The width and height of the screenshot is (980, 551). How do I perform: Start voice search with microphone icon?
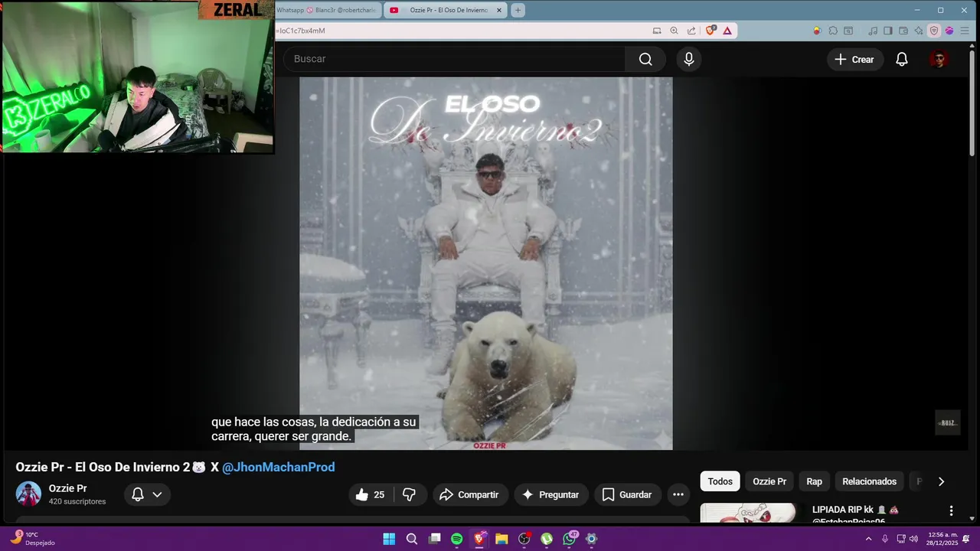(x=689, y=59)
